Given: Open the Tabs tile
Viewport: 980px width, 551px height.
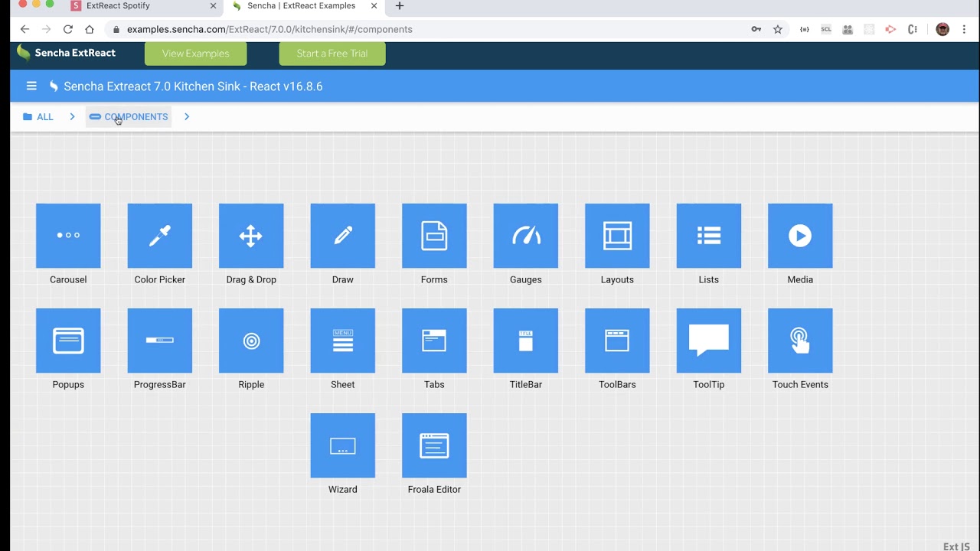Looking at the screenshot, I should click(434, 341).
